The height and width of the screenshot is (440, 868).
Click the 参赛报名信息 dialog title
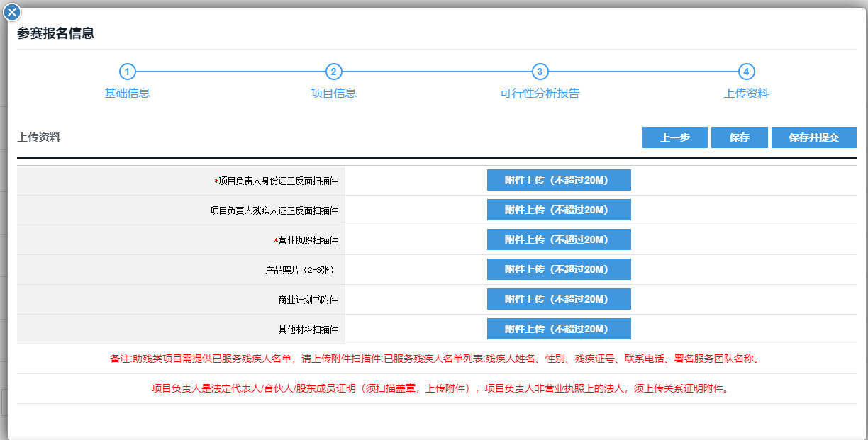(x=56, y=33)
